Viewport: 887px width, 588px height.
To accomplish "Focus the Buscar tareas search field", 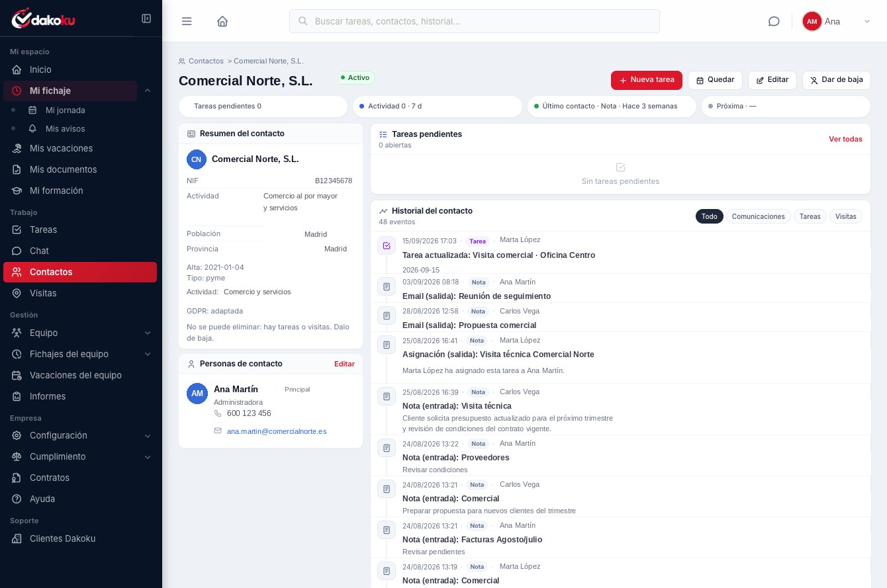I will click(x=475, y=21).
